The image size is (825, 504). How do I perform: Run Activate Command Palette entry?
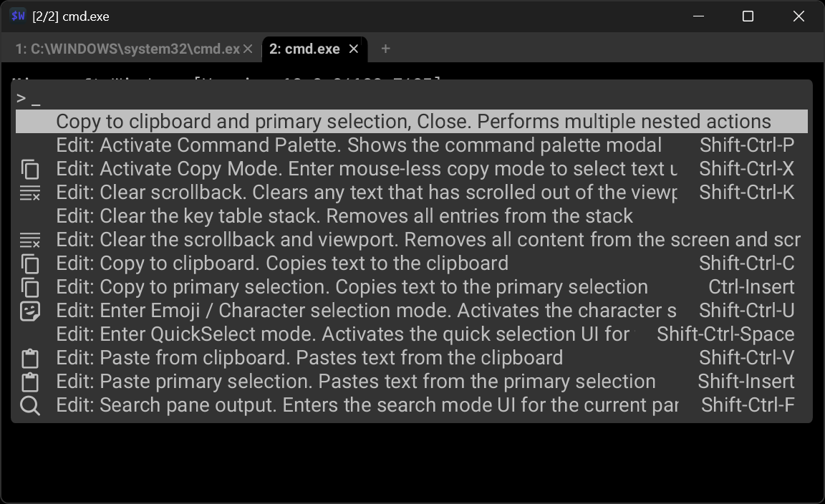pyautogui.click(x=358, y=145)
